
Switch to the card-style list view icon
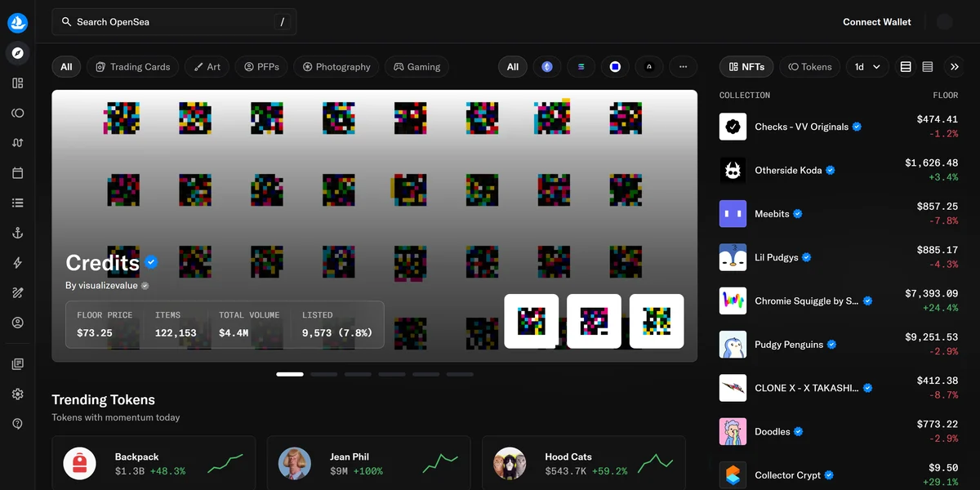click(906, 67)
